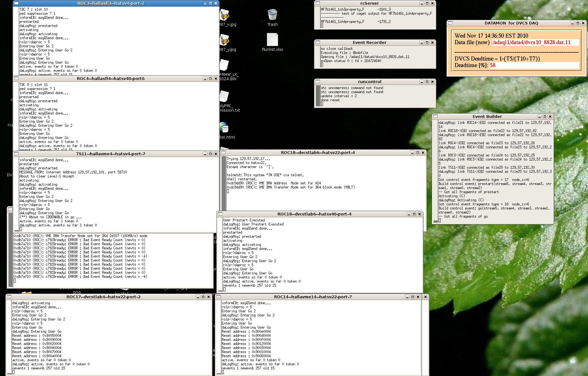Open window menu of ROC18 hatsv40-port-4 terminal

(x=220, y=214)
